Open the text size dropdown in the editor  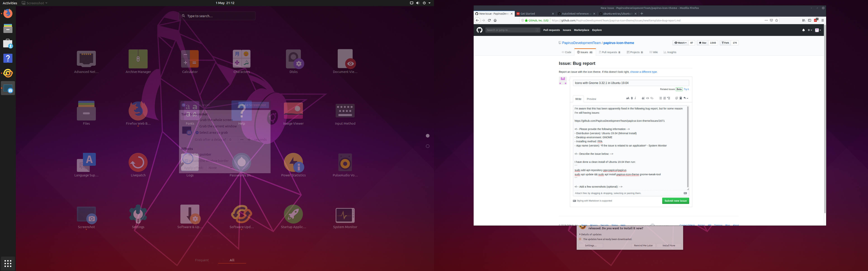[628, 98]
